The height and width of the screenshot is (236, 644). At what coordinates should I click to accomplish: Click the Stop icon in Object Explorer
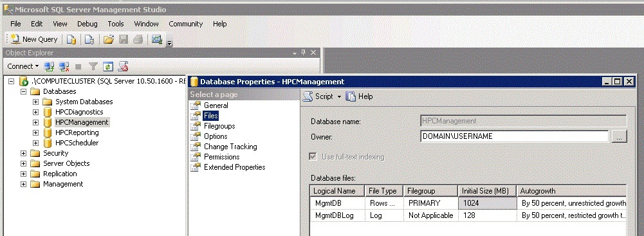pos(78,66)
